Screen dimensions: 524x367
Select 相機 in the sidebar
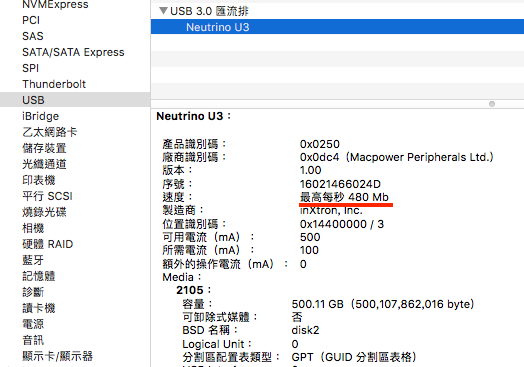coord(33,228)
